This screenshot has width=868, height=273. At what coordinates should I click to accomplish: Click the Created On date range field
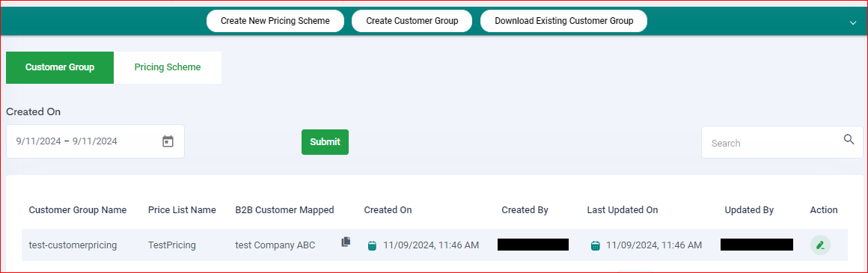tap(95, 141)
